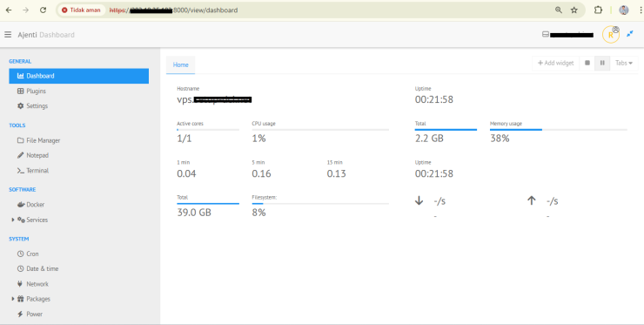Screen dimensions: 644x325
Task: Open Power with the lightning icon
Action: point(30,314)
